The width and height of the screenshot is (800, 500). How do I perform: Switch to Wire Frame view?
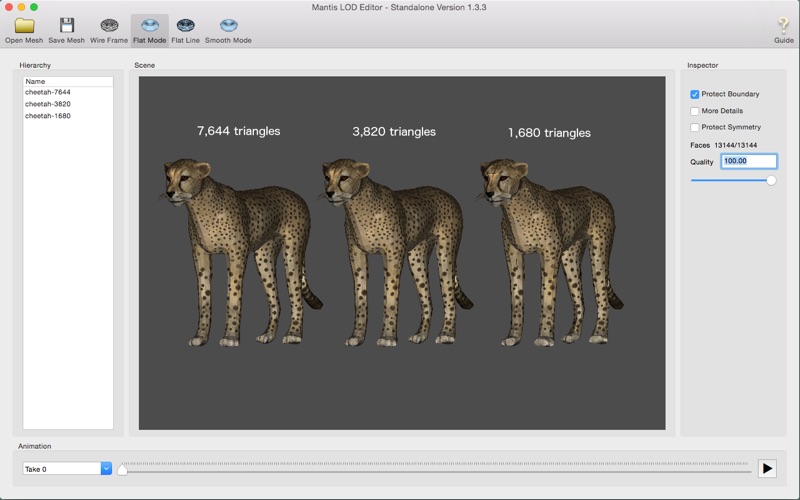pos(109,30)
